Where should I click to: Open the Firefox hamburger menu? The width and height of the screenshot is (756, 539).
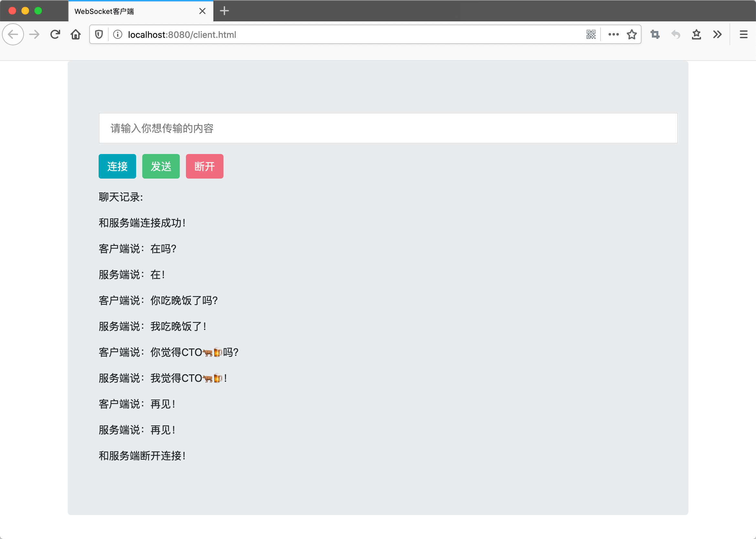[x=743, y=35]
